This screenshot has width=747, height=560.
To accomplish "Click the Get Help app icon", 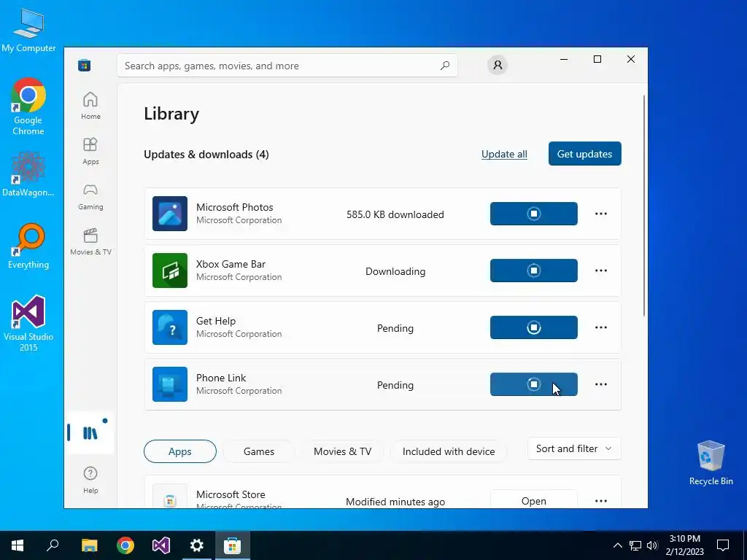I will pos(170,327).
